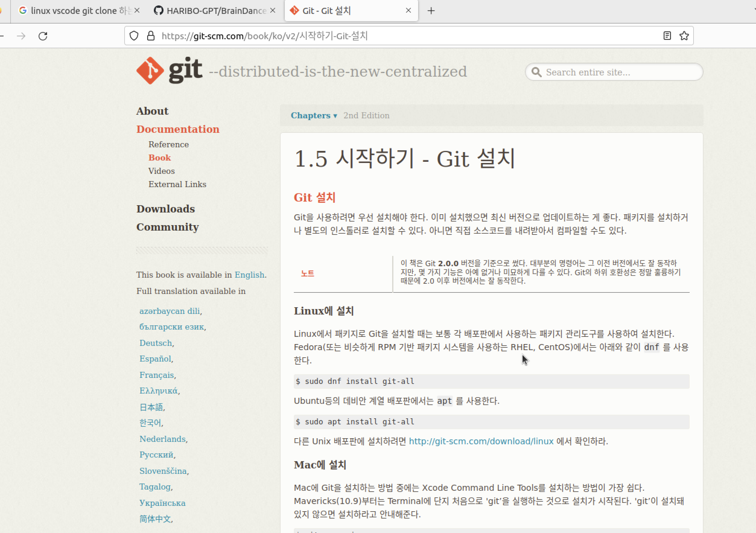
Task: Click the Linux에 설치 heading
Action: click(x=324, y=311)
